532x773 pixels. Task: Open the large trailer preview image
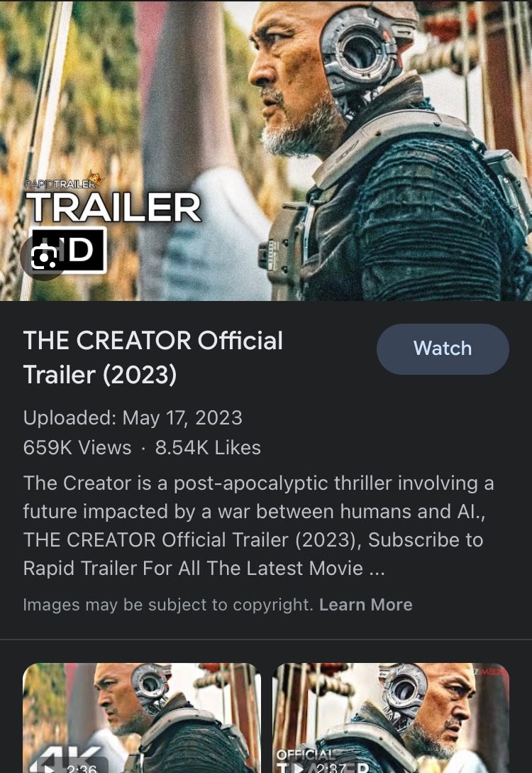point(266,150)
